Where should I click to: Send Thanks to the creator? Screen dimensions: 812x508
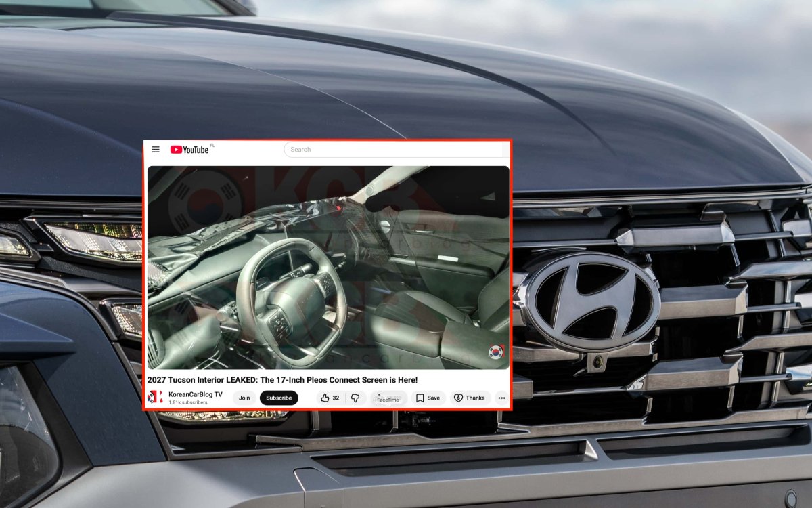[x=470, y=398]
